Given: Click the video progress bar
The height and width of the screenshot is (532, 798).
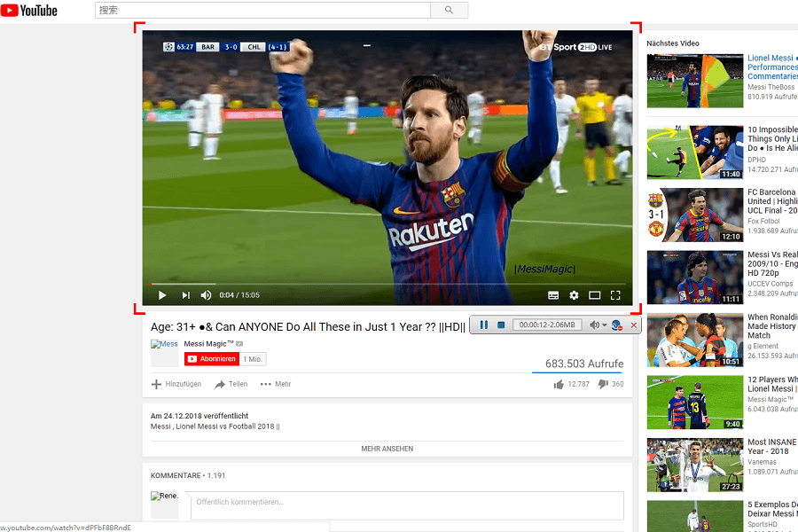Looking at the screenshot, I should tap(387, 284).
